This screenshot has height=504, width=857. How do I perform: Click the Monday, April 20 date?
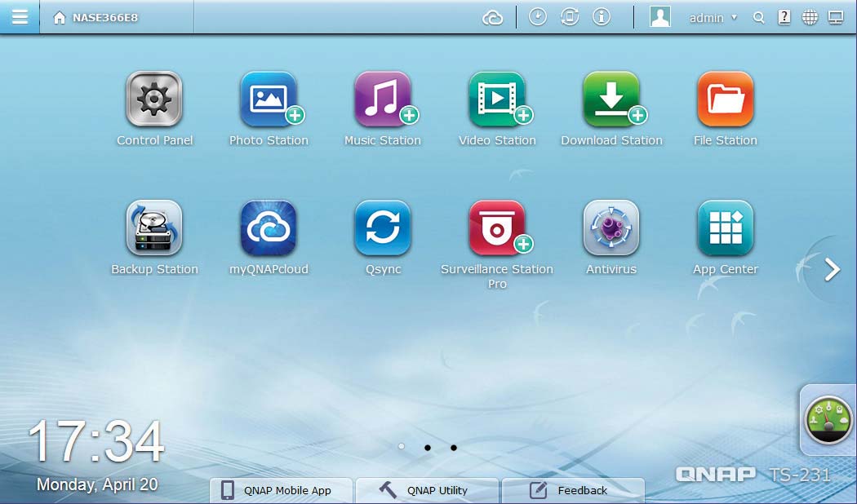pos(97,484)
